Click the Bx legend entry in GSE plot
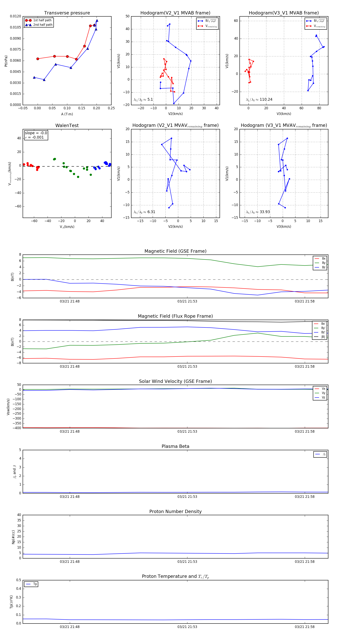Viewport: 351px width, 644px height. tap(320, 259)
